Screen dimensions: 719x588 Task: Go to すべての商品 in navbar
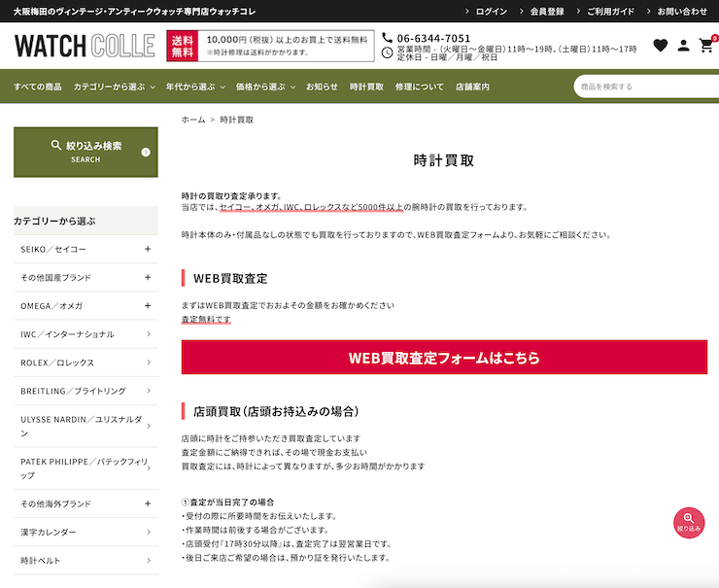click(38, 86)
